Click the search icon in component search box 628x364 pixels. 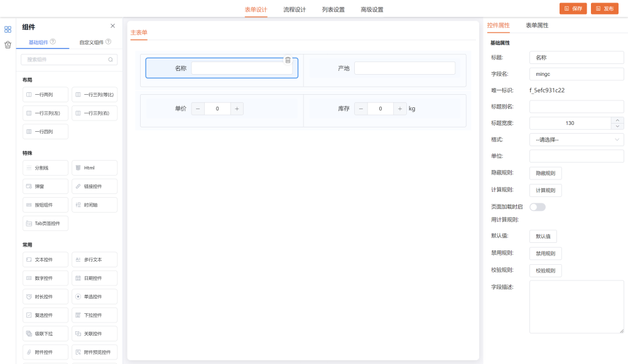click(x=111, y=60)
